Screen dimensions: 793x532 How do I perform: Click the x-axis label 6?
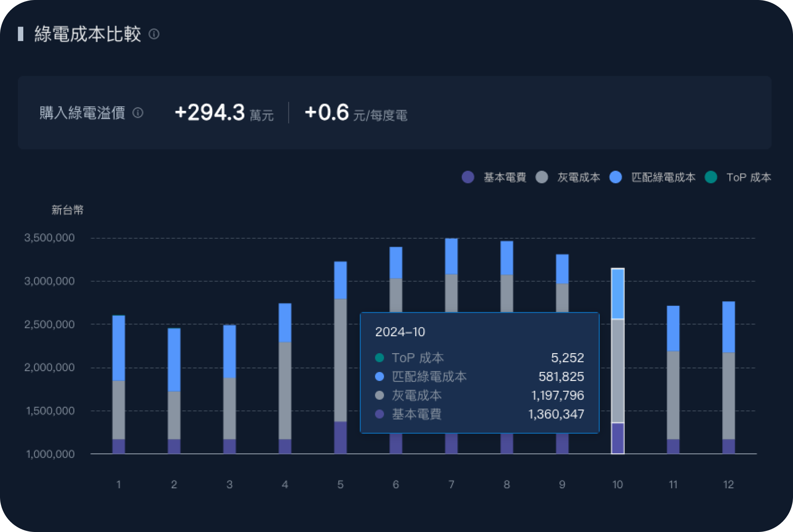[396, 484]
